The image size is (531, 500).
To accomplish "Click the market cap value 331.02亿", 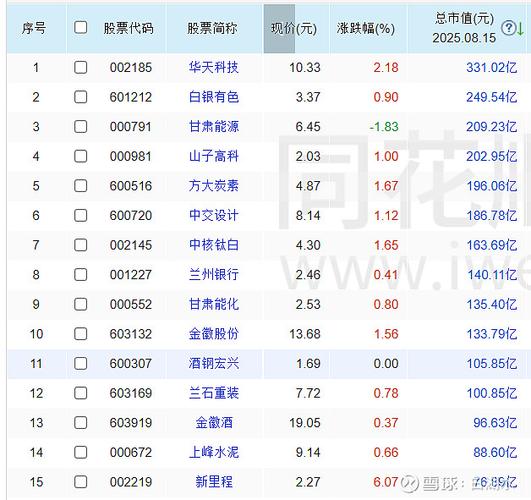I will [x=492, y=67].
